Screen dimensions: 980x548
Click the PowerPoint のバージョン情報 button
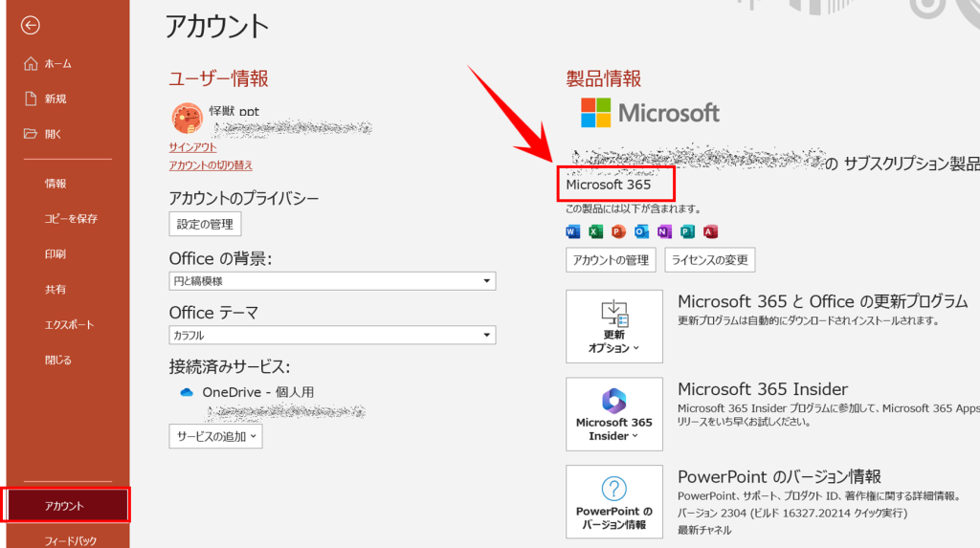click(x=613, y=503)
